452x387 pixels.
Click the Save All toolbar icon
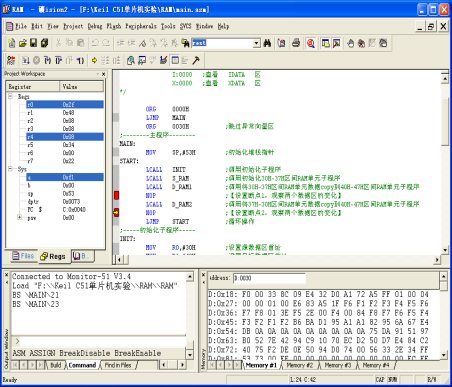44,43
